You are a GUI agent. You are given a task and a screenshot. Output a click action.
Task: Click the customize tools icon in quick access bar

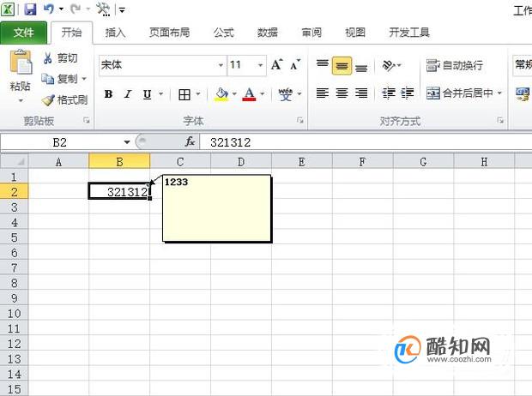[x=103, y=9]
